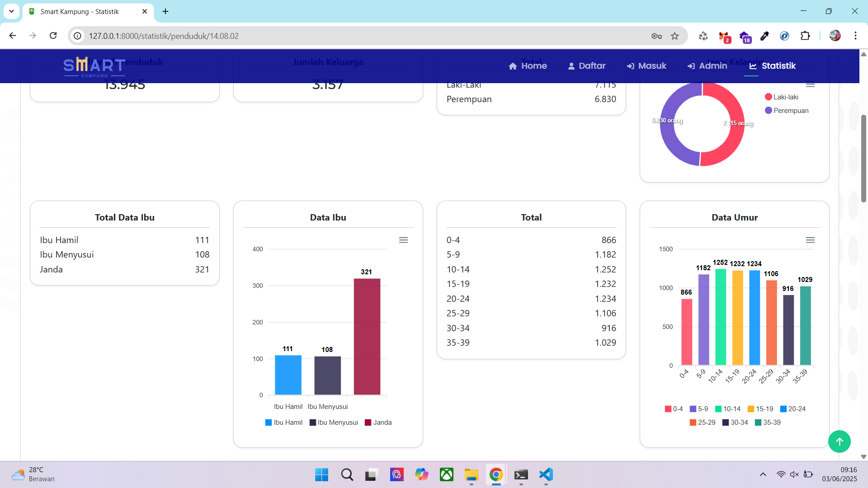Click the password key icon in address bar
The height and width of the screenshot is (488, 868).
[656, 36]
